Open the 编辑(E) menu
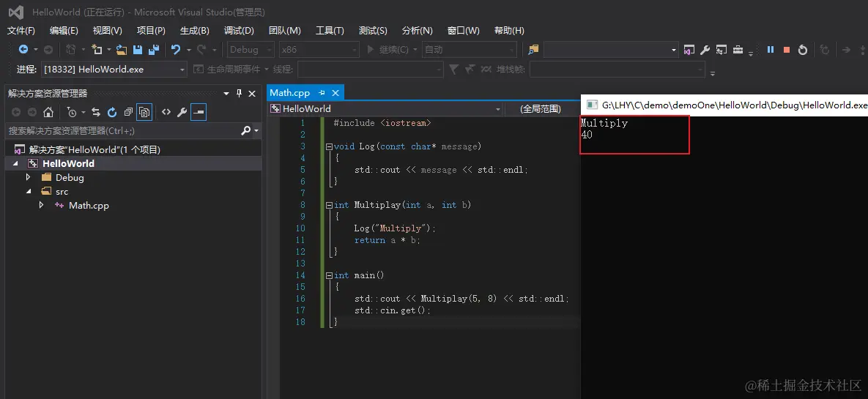868x399 pixels. click(x=64, y=31)
